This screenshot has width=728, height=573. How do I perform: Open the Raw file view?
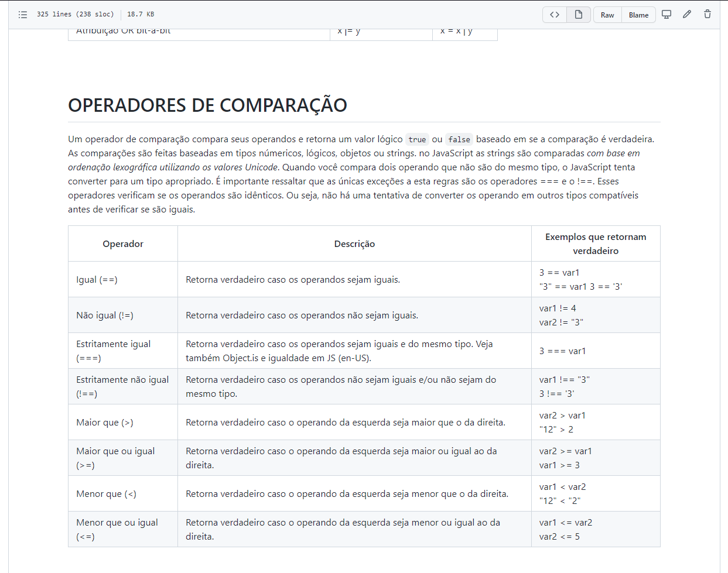click(607, 15)
